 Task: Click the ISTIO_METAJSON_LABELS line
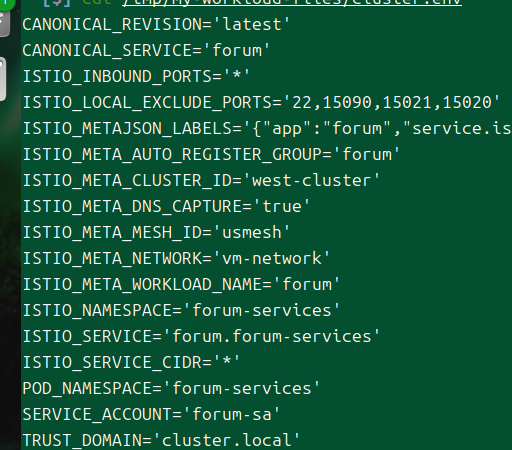click(267, 128)
